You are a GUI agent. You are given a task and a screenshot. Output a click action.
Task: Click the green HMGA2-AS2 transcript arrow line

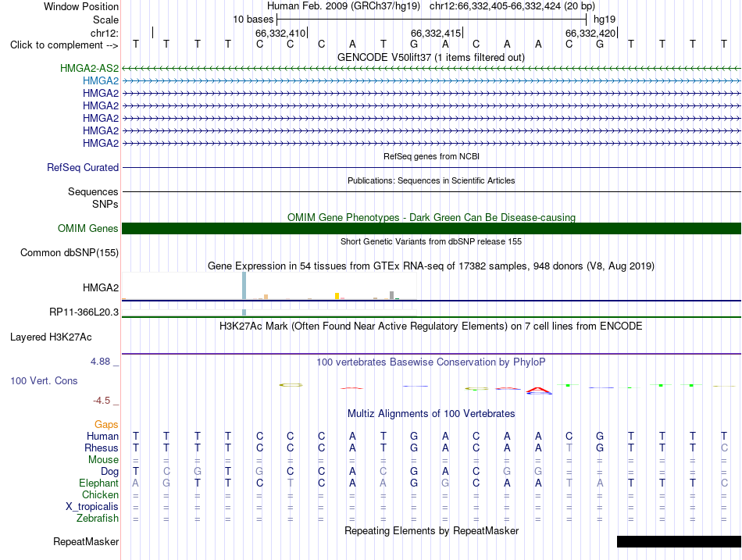click(431, 69)
